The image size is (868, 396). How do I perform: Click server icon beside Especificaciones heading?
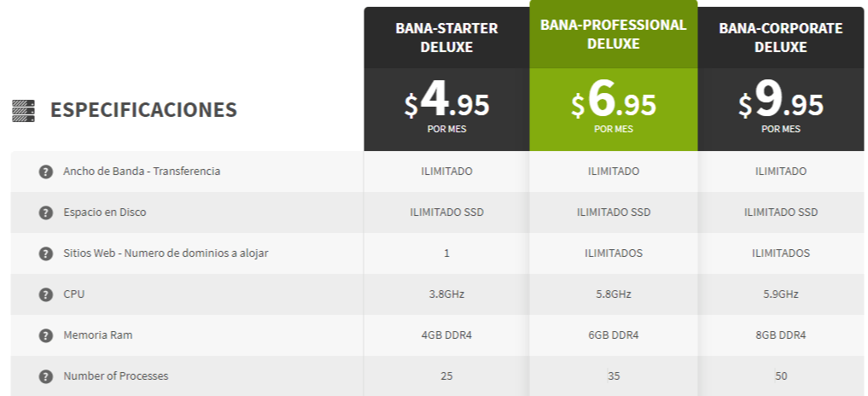(x=23, y=111)
